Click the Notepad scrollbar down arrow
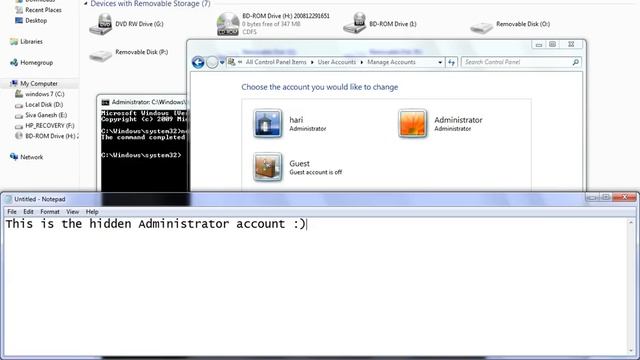 click(x=631, y=350)
